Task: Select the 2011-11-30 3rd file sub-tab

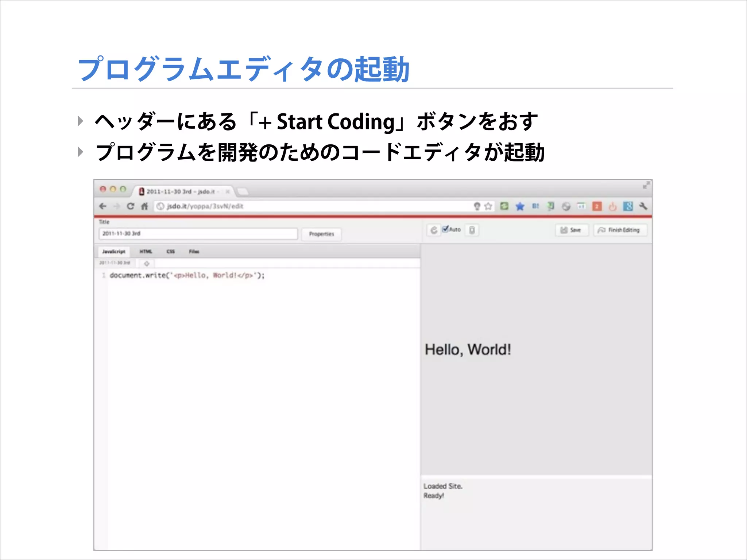Action: (115, 263)
